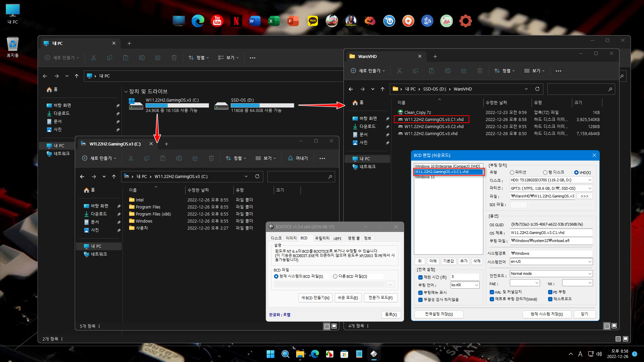
Task: Collapse 장치 및 드라이브 section
Action: (x=126, y=92)
